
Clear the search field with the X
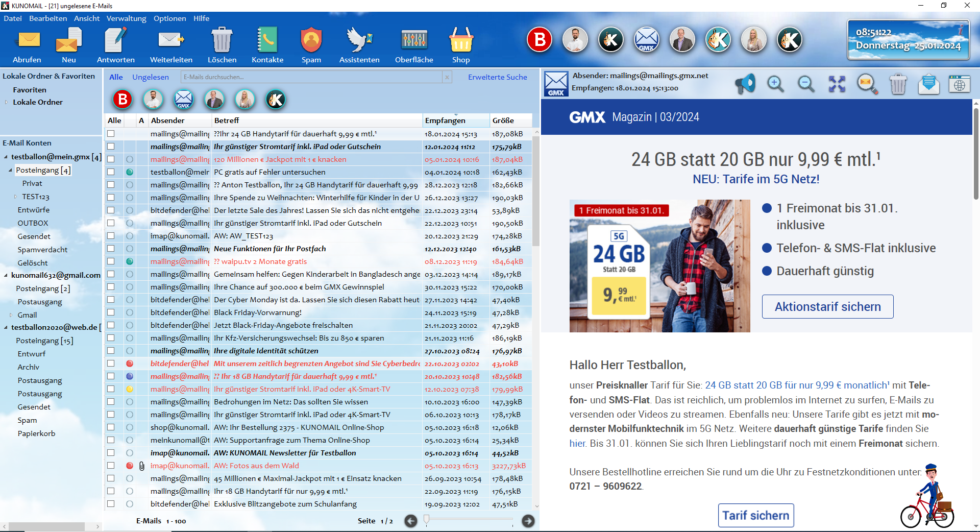point(447,77)
